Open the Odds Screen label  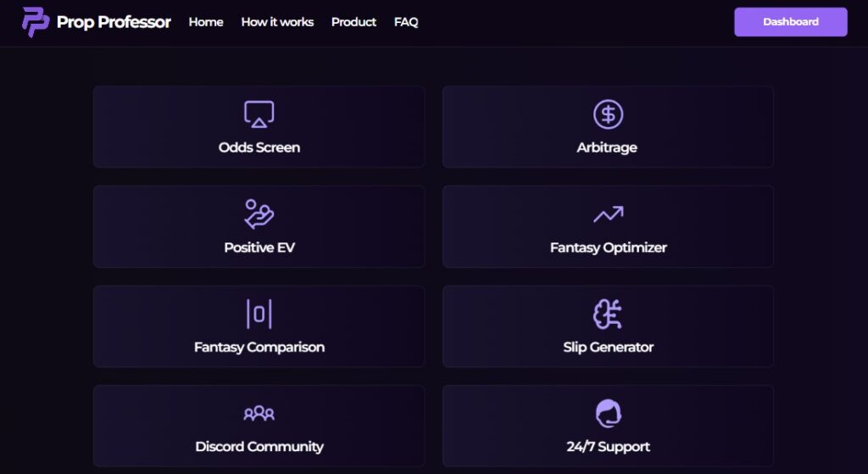pos(259,148)
